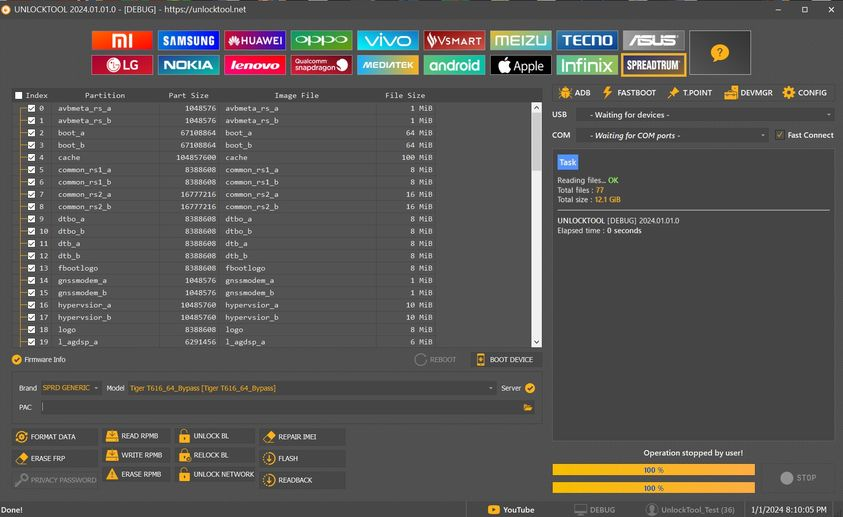Browse for PAC file with folder icon

(x=527, y=408)
